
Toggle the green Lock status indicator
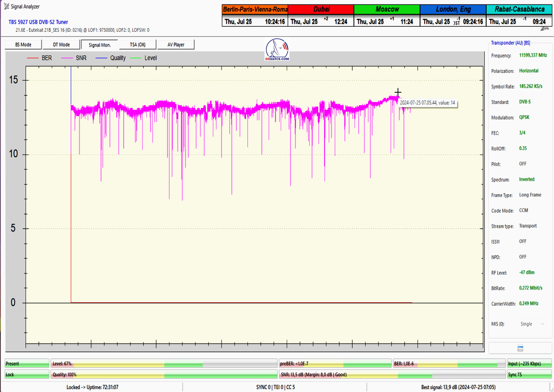pyautogui.click(x=27, y=375)
